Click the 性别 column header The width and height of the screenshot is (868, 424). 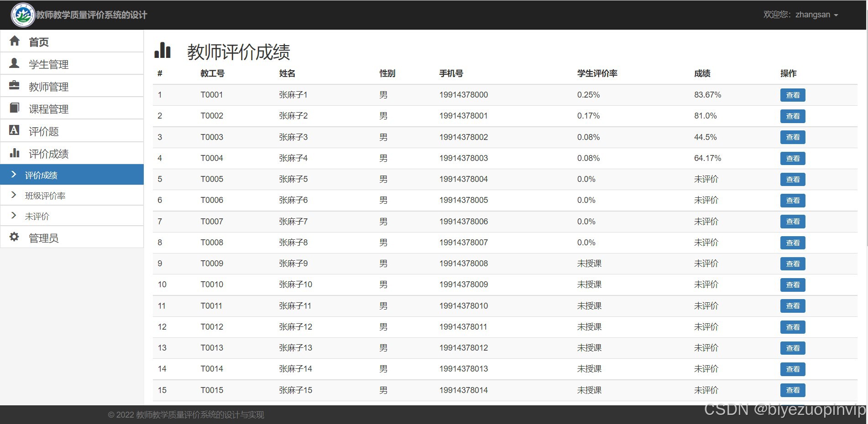pyautogui.click(x=387, y=73)
